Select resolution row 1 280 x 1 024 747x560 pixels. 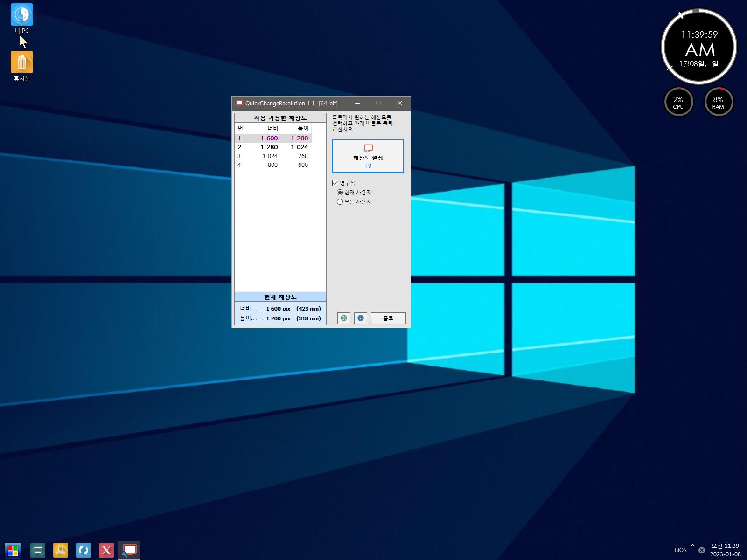(x=273, y=147)
